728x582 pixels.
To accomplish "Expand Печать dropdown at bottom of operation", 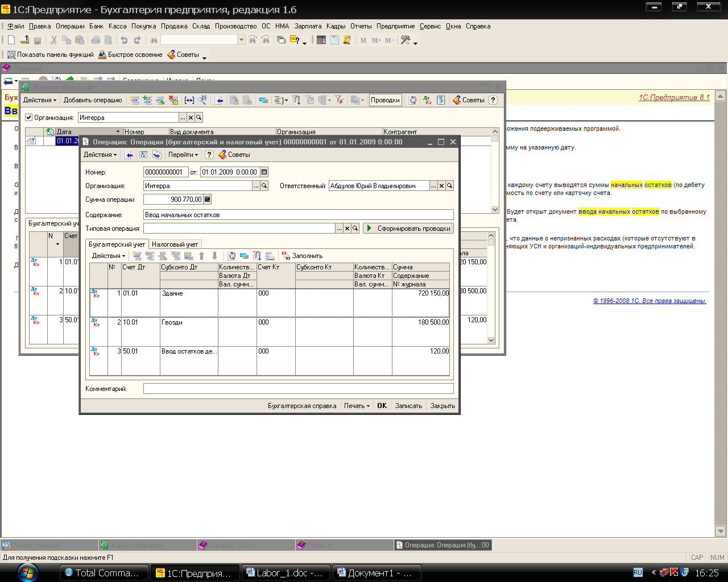I will click(x=357, y=406).
